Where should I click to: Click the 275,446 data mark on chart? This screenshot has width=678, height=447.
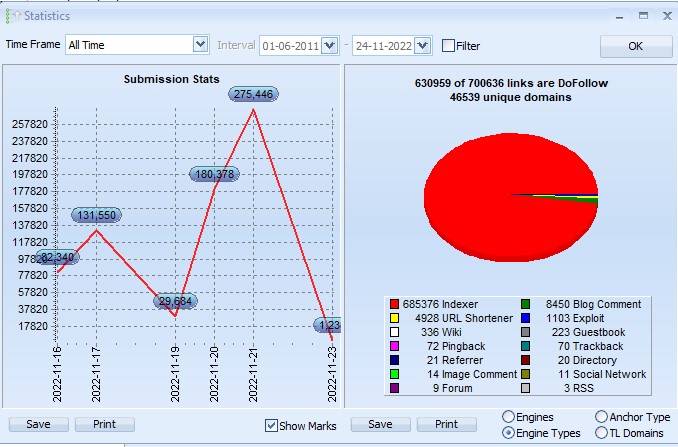(253, 94)
